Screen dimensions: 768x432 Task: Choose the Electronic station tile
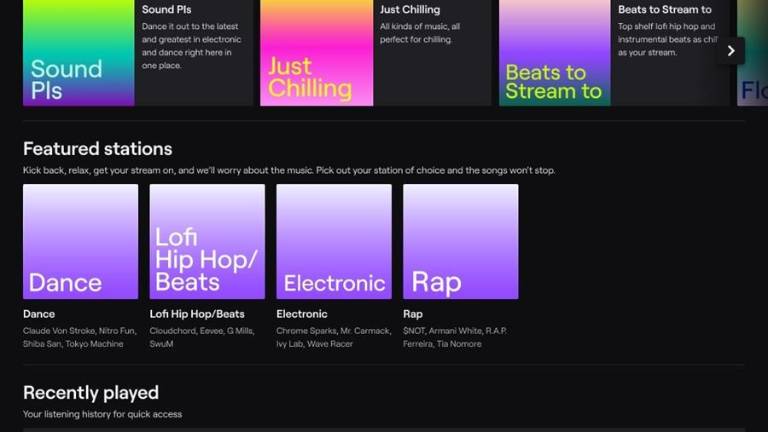(334, 241)
